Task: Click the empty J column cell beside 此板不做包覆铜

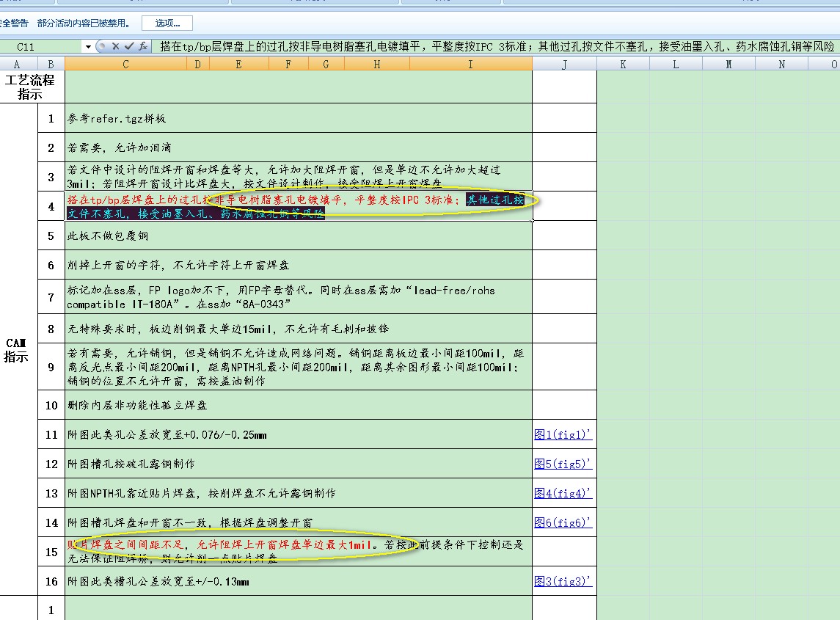Action: [564, 236]
